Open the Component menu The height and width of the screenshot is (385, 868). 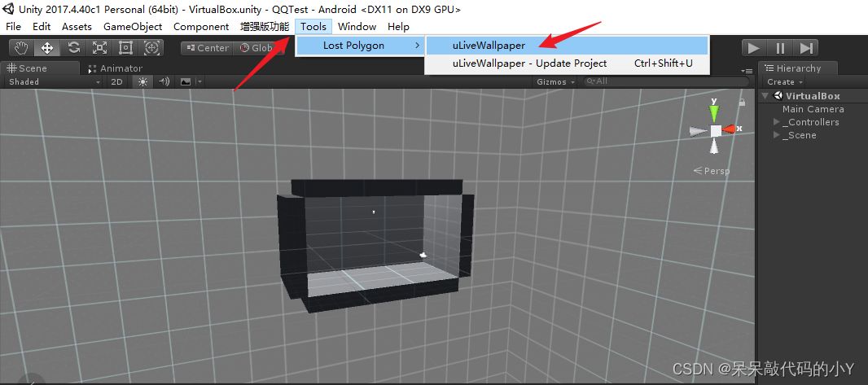tap(201, 27)
